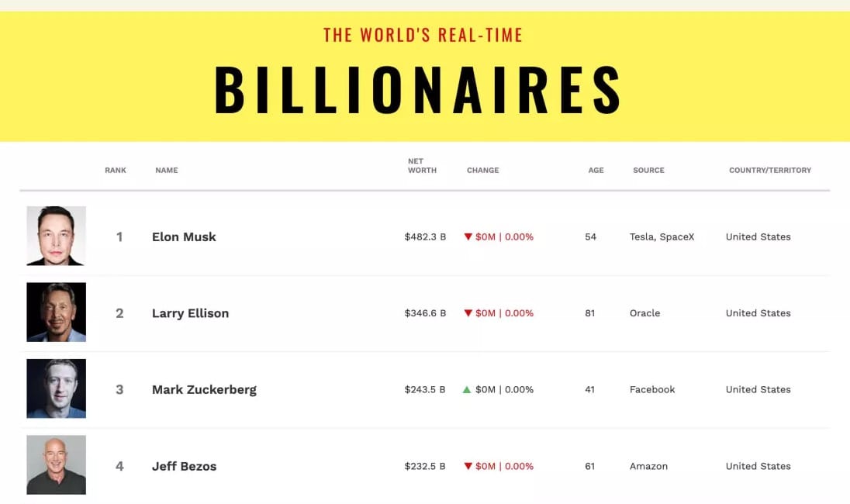Viewport: 850px width, 504px height.
Task: Sort by Net Worth column header
Action: click(x=422, y=166)
